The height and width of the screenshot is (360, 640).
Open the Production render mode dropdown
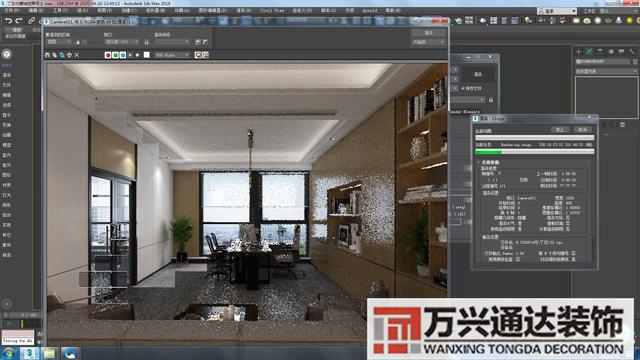point(428,42)
